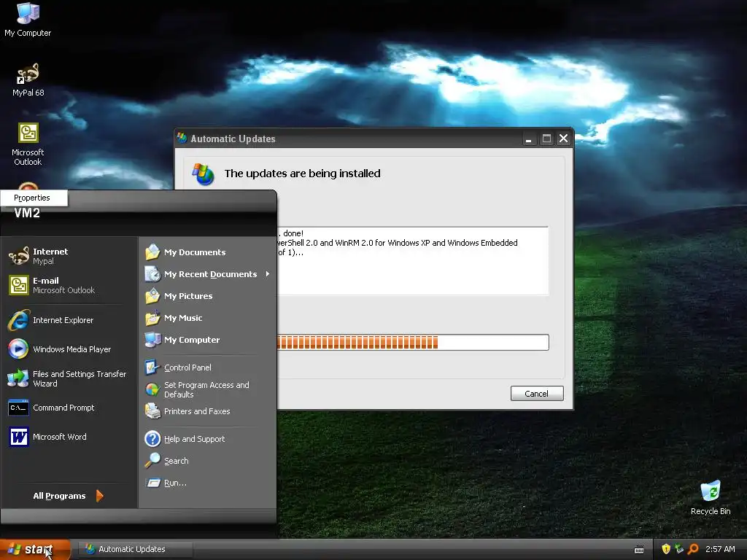Open the My Computer desktop icon

(x=28, y=19)
